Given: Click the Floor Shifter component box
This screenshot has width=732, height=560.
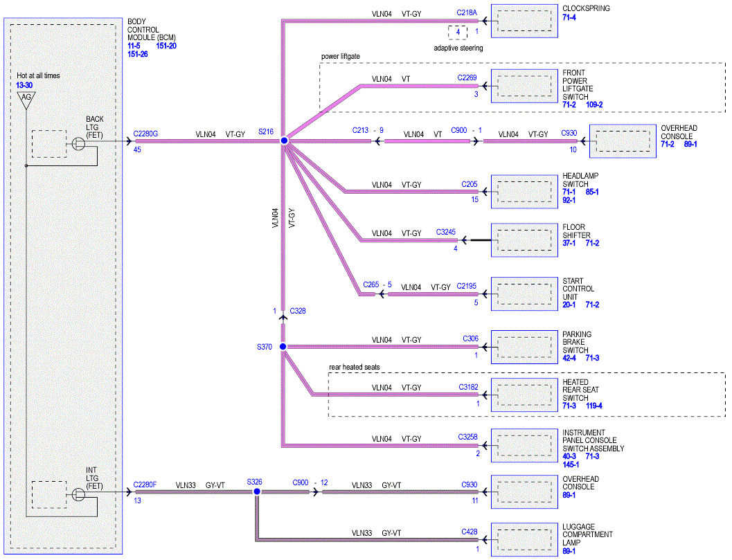Looking at the screenshot, I should 524,240.
